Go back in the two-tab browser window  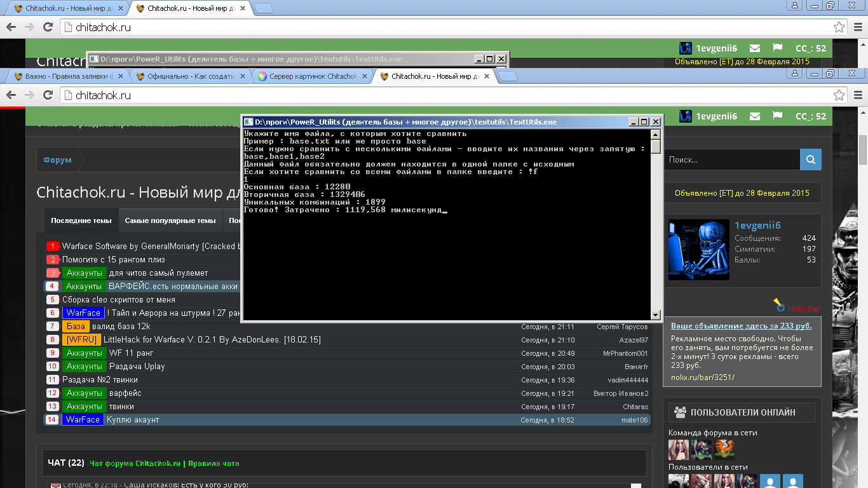11,27
